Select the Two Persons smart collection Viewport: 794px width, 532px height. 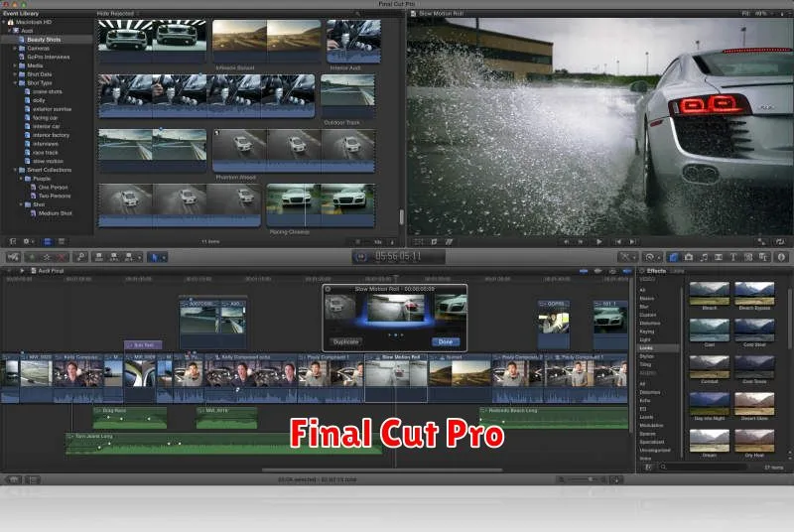(x=55, y=196)
